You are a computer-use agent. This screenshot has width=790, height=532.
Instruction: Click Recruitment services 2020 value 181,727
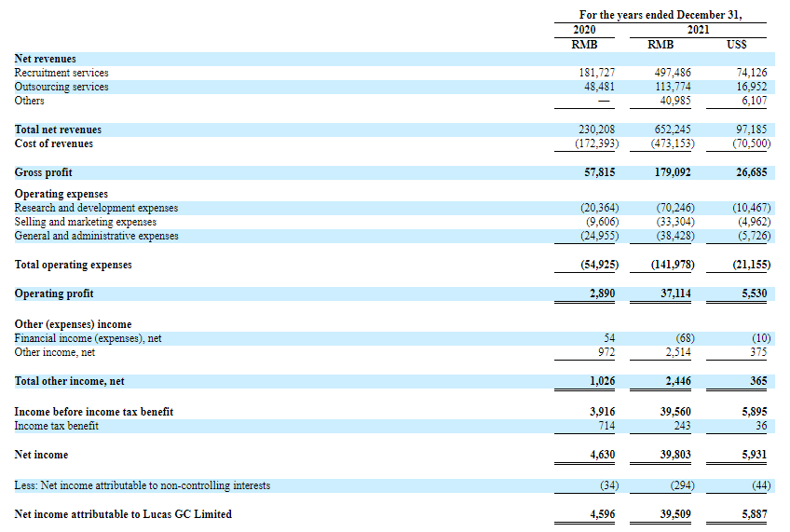click(x=596, y=73)
